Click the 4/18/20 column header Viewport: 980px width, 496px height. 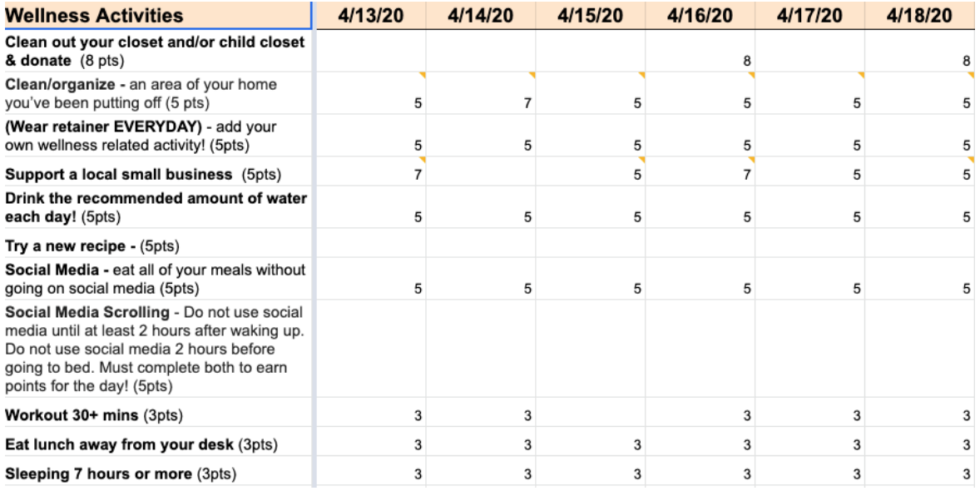pos(919,16)
